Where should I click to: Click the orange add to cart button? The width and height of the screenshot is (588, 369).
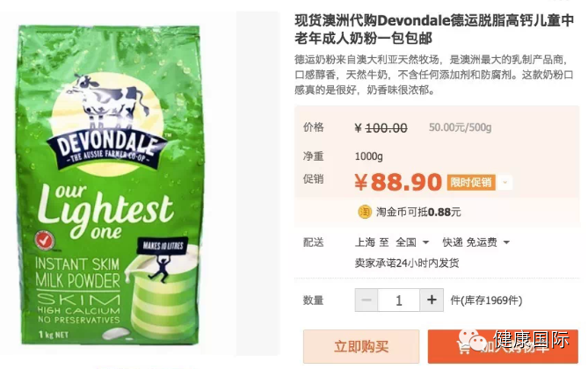(x=503, y=346)
